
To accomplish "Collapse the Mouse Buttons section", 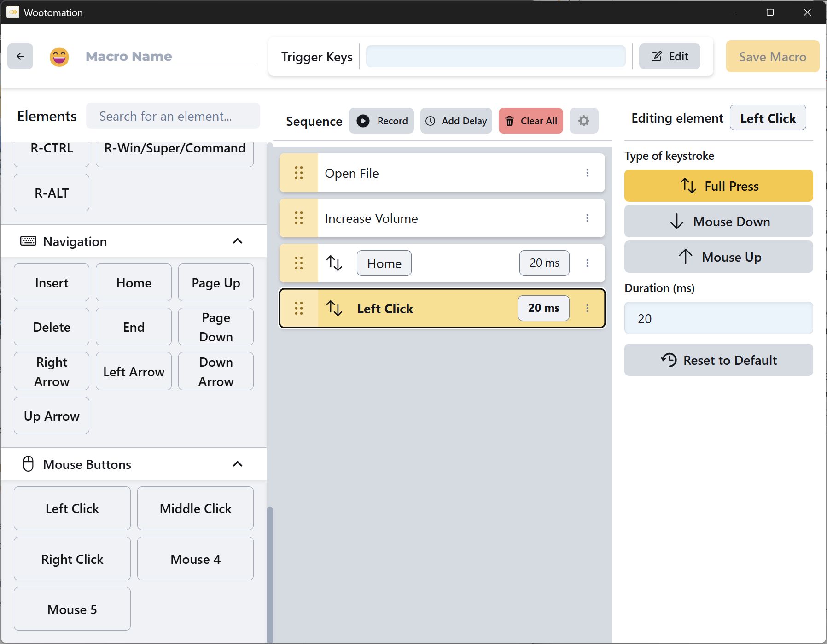I will click(x=237, y=464).
